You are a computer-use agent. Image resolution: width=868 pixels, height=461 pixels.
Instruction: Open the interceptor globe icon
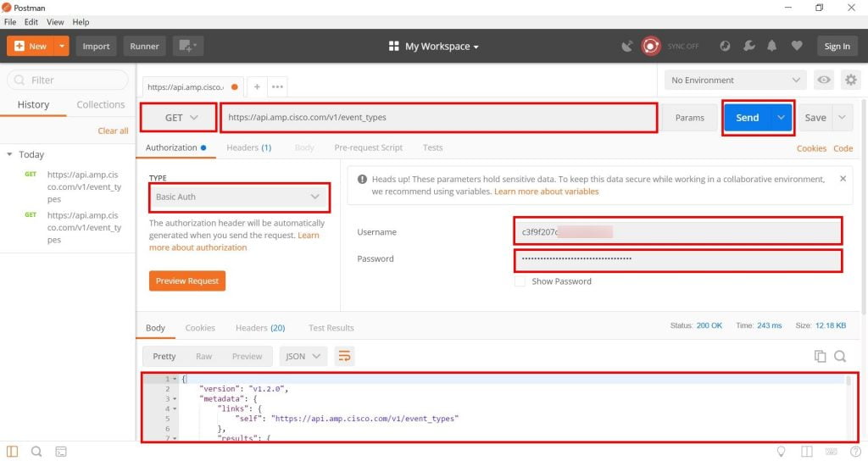click(x=725, y=46)
